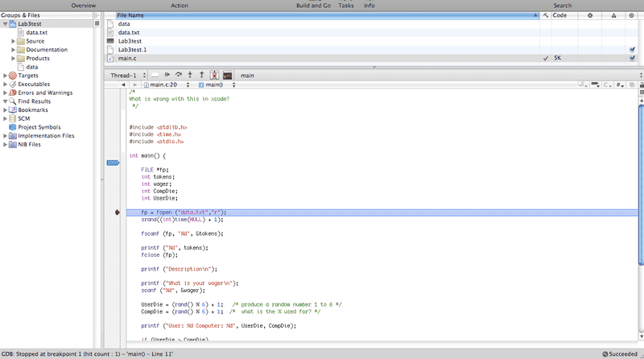Collapse the Lab3test project group

(5, 24)
